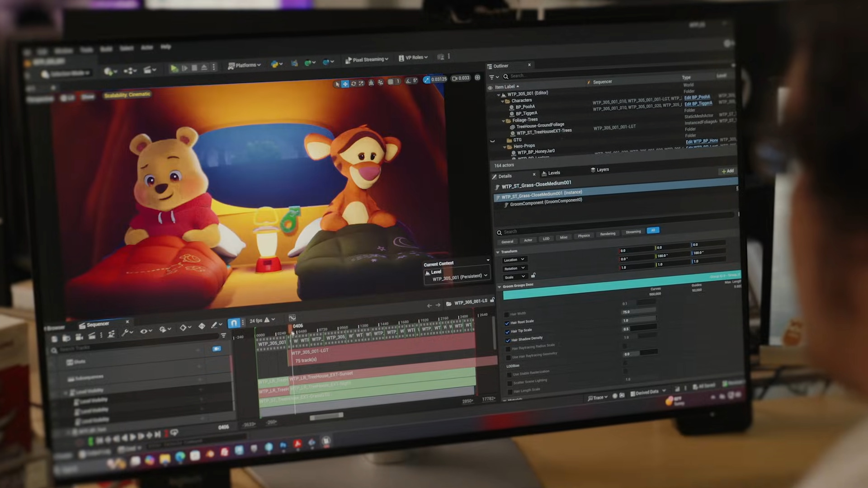This screenshot has width=868, height=488.
Task: Uncheck the Hair Tip Scale checkbox
Action: (507, 332)
